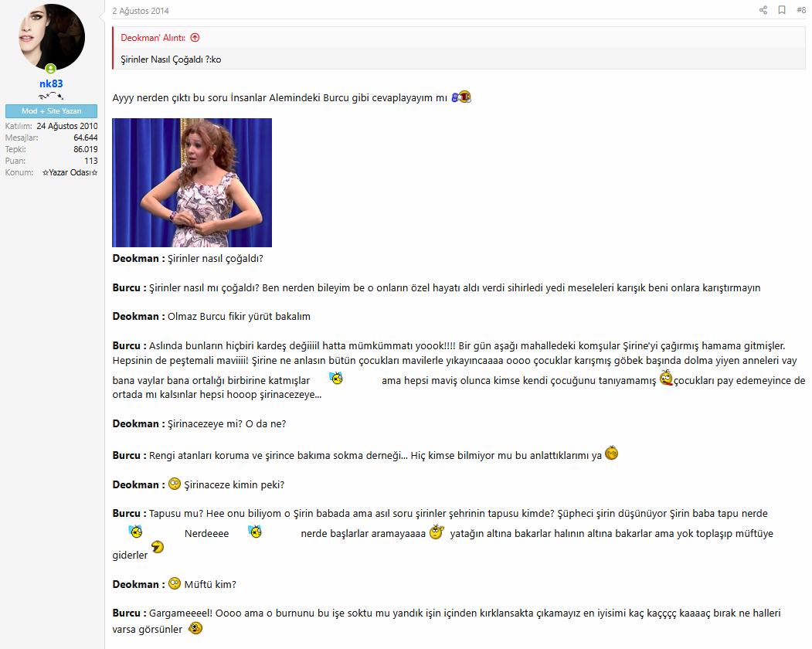The image size is (812, 649).
Task: Click the share icon in post header
Action: [x=763, y=10]
